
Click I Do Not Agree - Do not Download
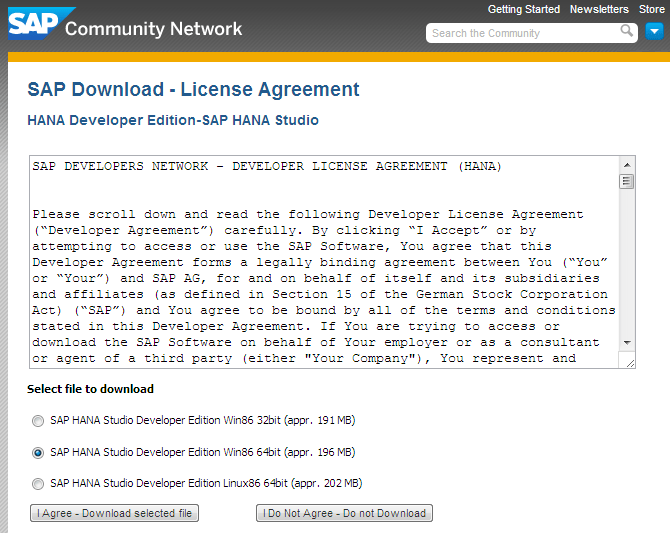click(344, 513)
